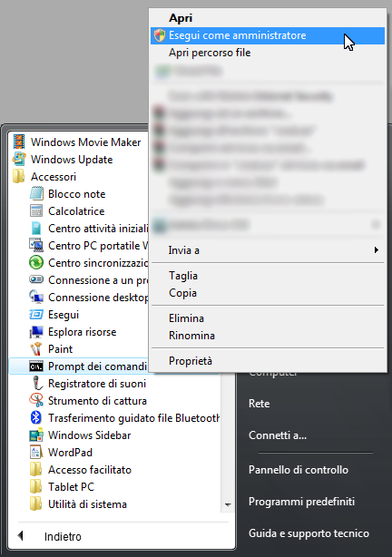Open Pannello di controllo
This screenshot has height=557, width=392.
click(299, 470)
